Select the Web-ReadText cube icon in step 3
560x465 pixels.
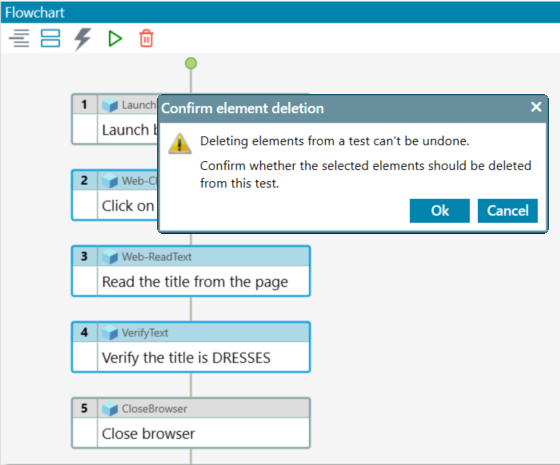pyautogui.click(x=110, y=257)
